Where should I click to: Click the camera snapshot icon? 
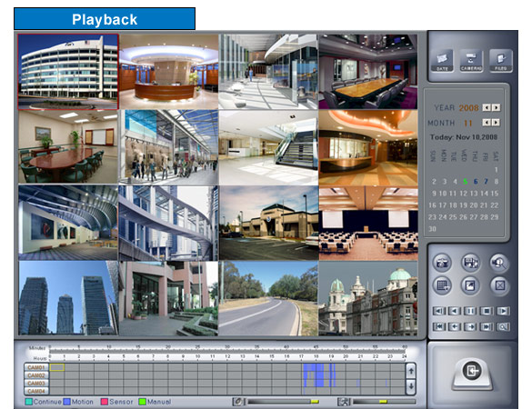pos(442,263)
